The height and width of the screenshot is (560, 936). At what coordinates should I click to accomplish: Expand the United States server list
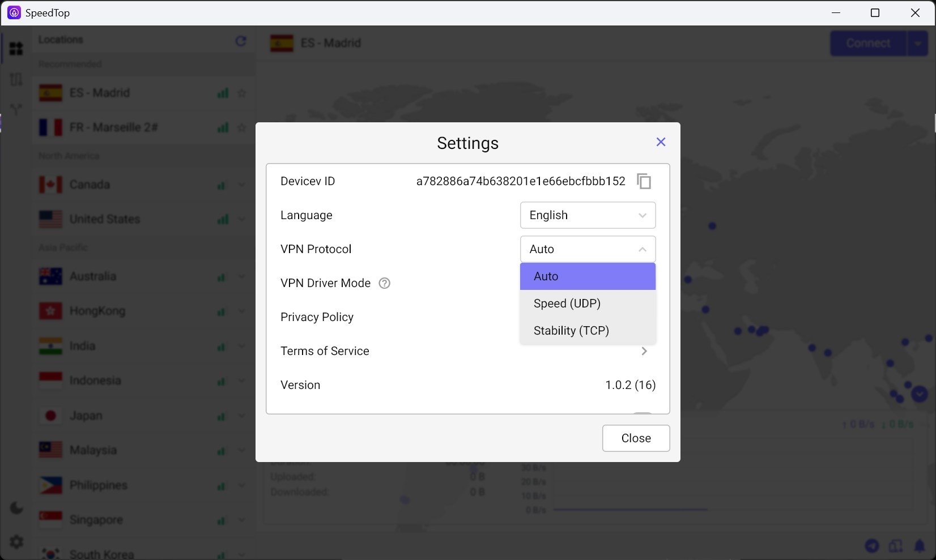[x=242, y=219]
